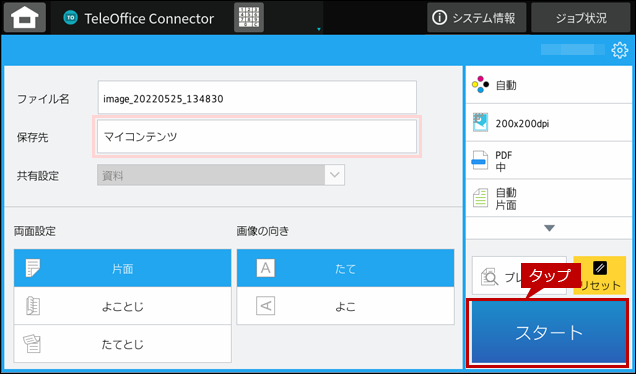636x374 pixels.
Task: Open the プレビュー preview button
Action: [519, 275]
